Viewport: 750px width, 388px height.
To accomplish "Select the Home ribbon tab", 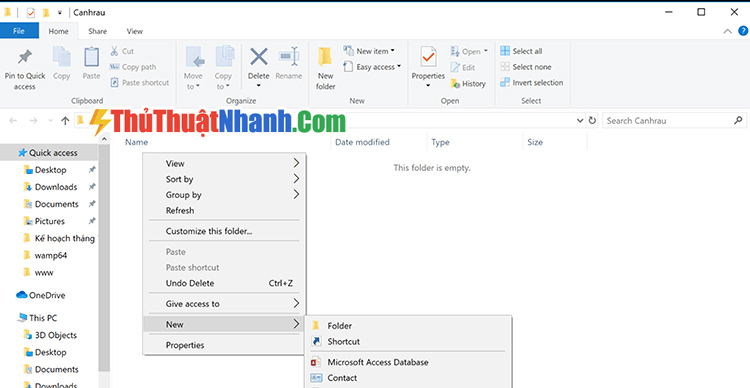I will [x=58, y=31].
